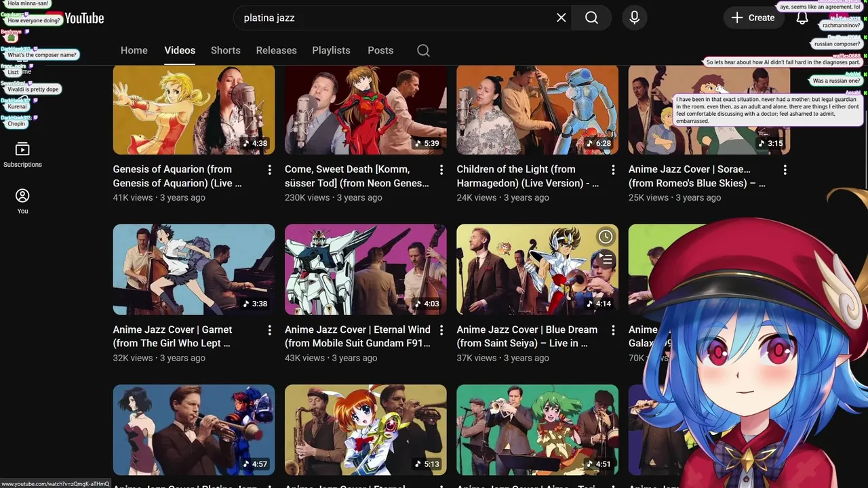Viewport: 868px width, 488px height.
Task: Open the notifications bell
Action: 802,18
